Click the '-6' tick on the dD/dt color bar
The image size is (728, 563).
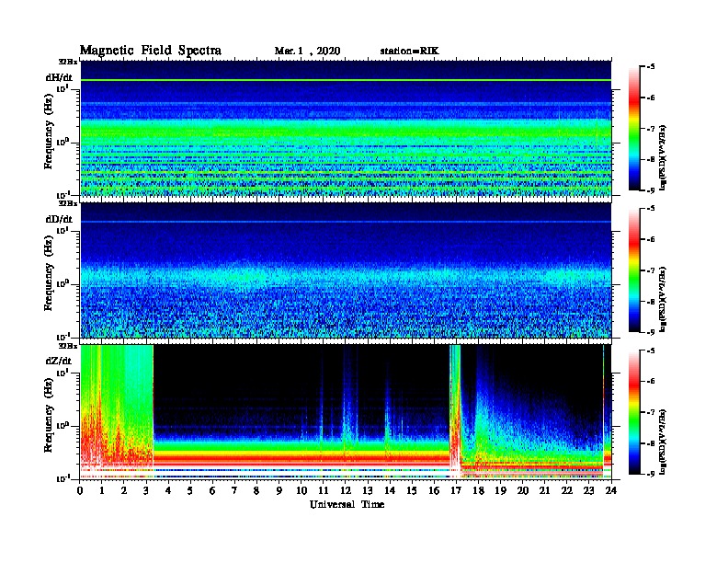pos(651,240)
